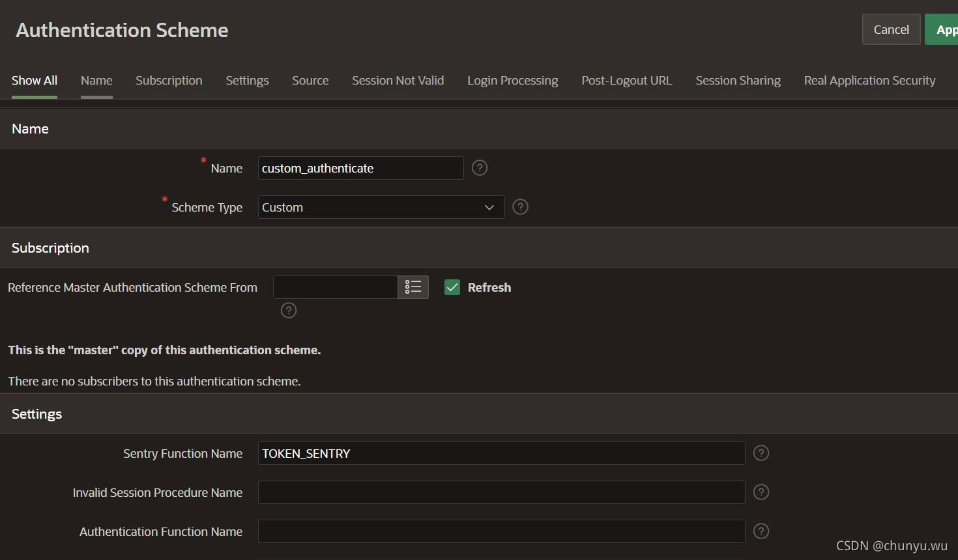Select the Post-Logout URL tab
The image size is (958, 560).
pos(626,80)
